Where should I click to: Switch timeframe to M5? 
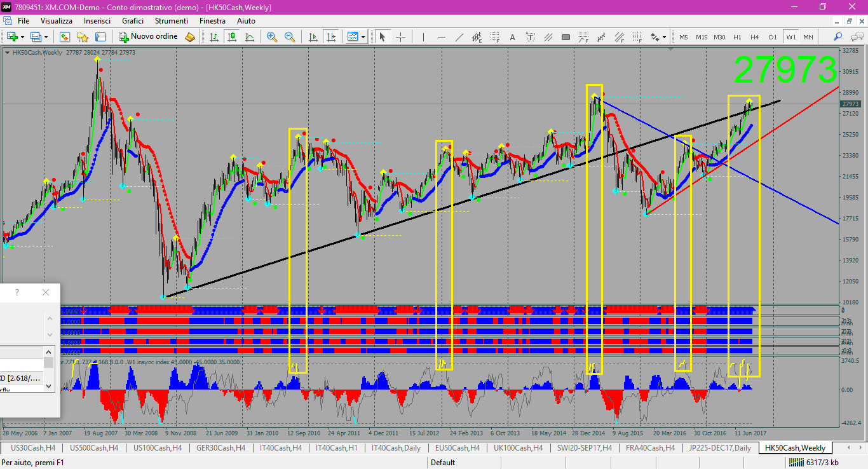pyautogui.click(x=684, y=37)
